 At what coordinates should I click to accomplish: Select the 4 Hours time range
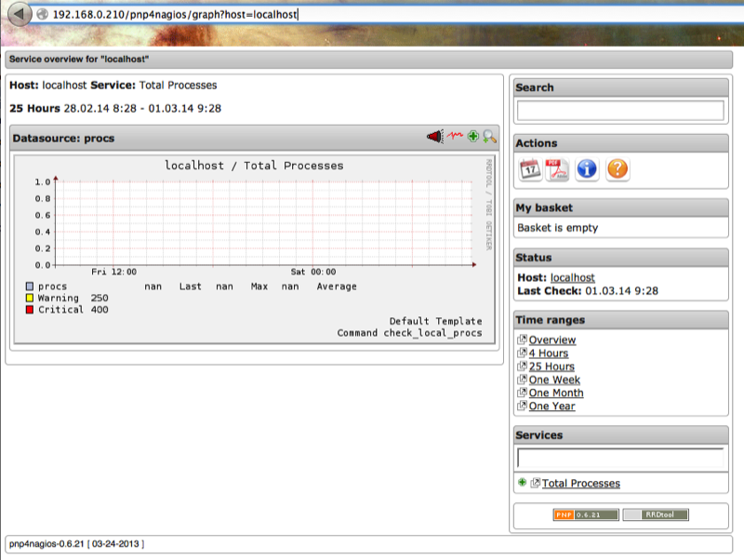point(549,353)
